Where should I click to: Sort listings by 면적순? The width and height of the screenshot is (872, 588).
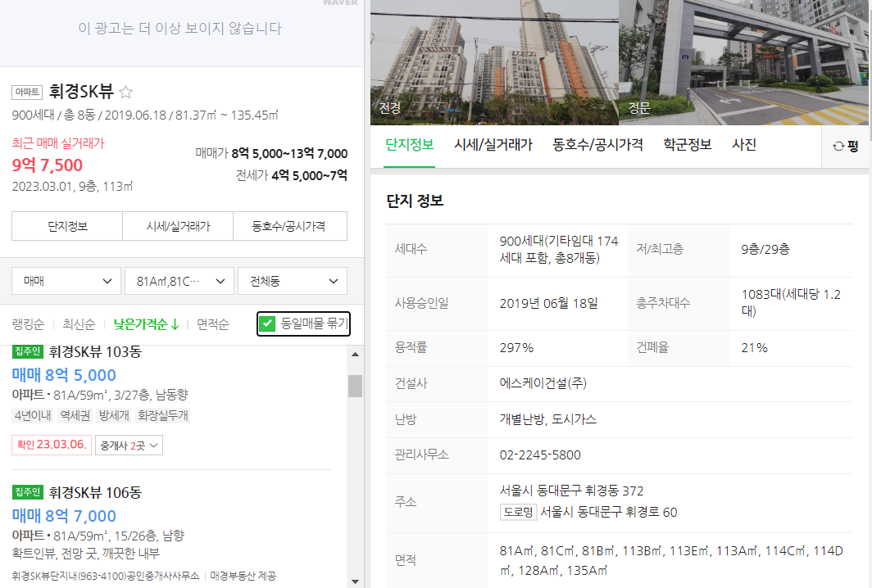pos(213,324)
